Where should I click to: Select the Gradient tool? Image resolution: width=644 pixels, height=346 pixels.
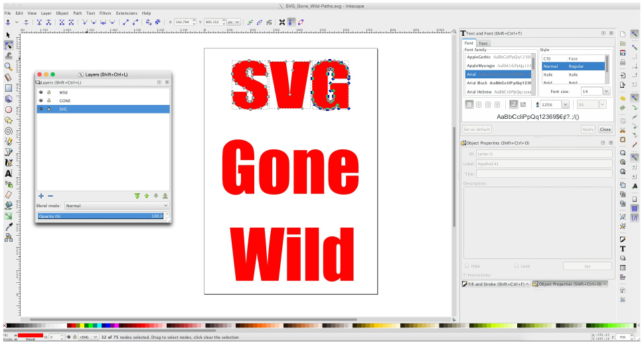(8, 216)
